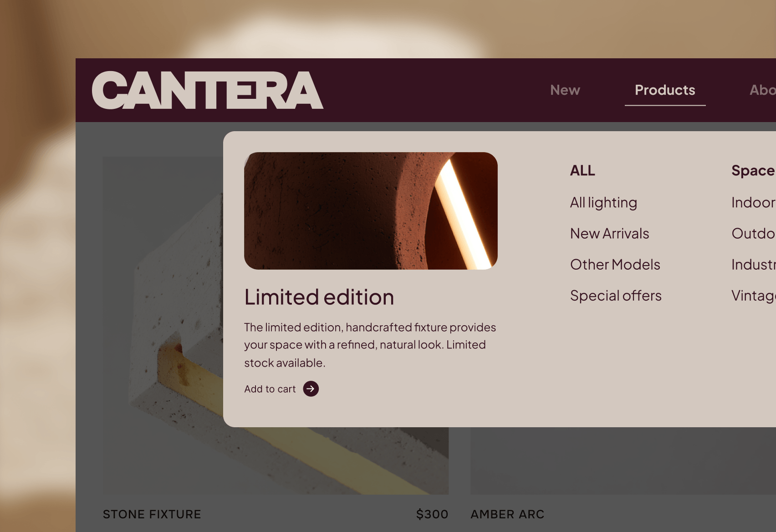Click the Space column heading
Image resolution: width=776 pixels, height=532 pixels.
click(754, 171)
